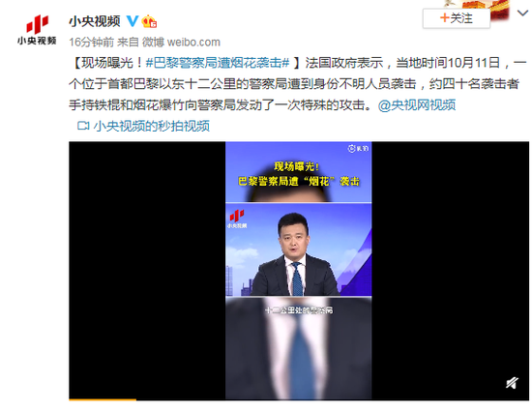Expand the post options chevron menu
This screenshot has height=410, width=532.
pos(522,14)
